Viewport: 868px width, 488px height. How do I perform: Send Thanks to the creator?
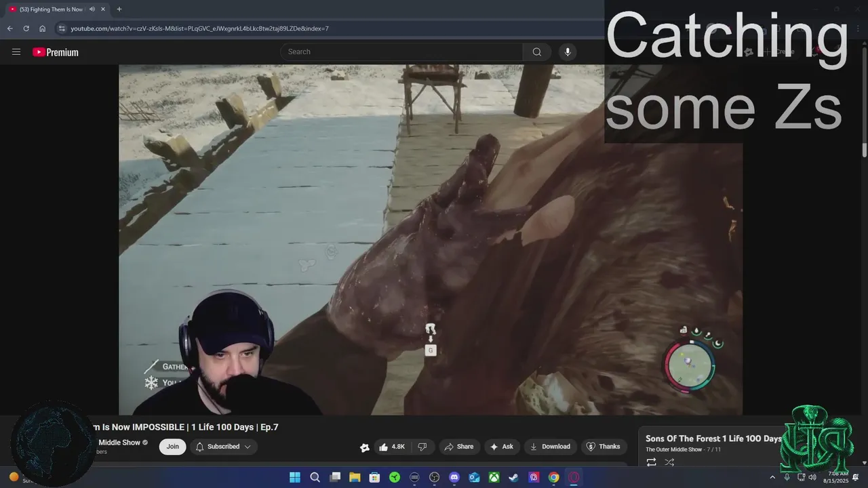tap(603, 447)
